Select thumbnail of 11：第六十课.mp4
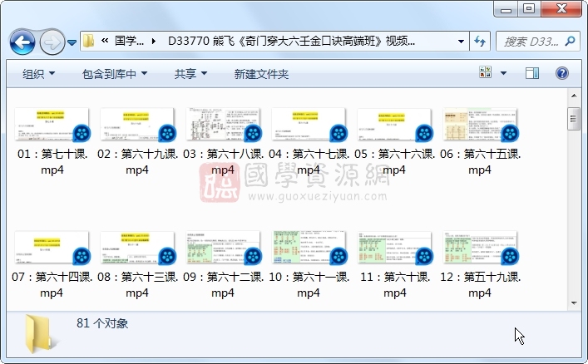Image resolution: width=588 pixels, height=364 pixels. tap(394, 248)
